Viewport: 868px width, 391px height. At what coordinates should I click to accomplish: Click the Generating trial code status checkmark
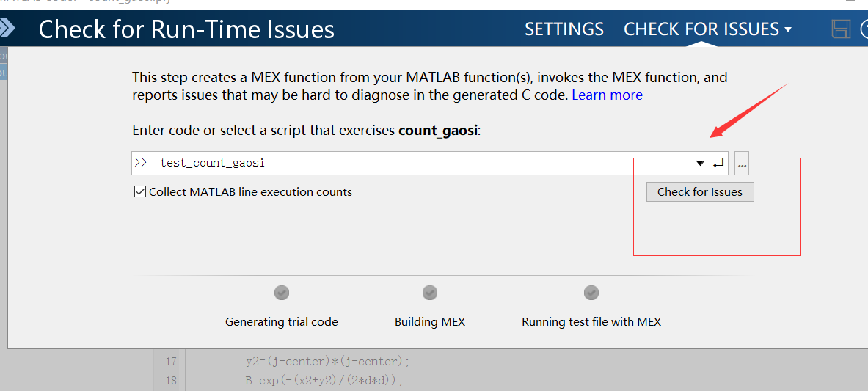282,293
